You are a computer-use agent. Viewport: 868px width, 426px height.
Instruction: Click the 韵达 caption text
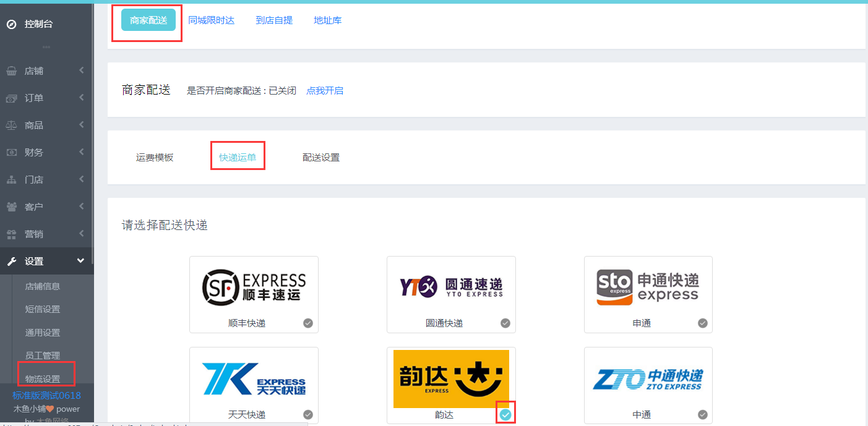pos(444,415)
